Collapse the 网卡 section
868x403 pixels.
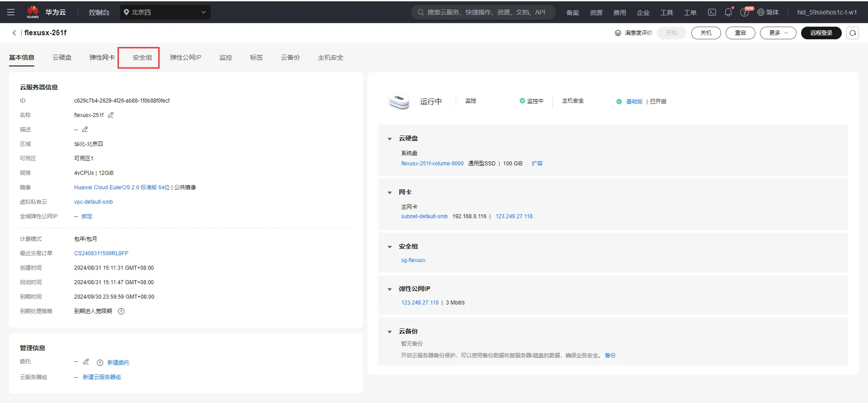[x=390, y=192]
